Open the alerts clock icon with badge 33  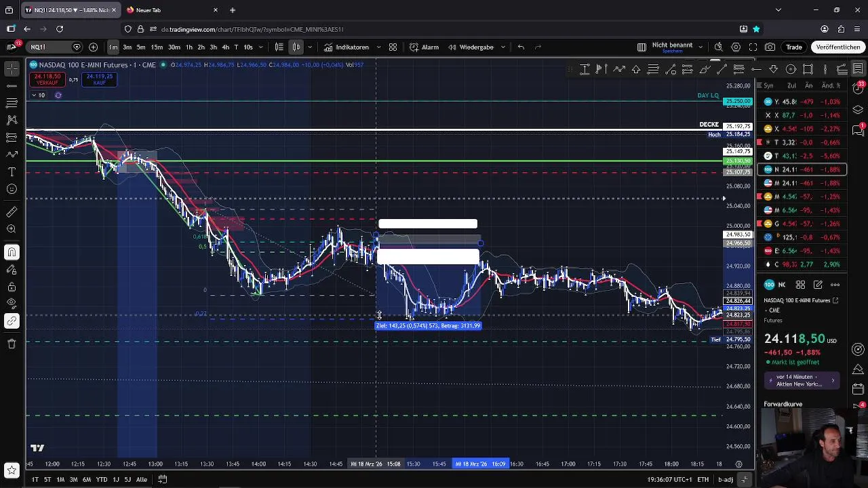tap(858, 89)
